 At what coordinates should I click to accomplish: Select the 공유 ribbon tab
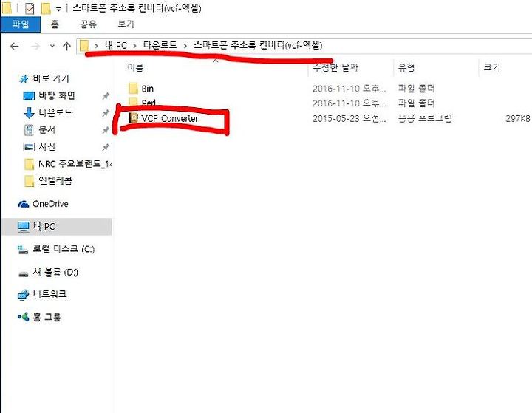[88, 24]
